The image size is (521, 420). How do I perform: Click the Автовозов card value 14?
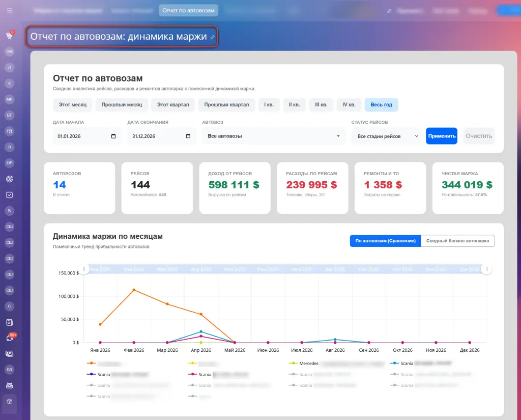click(60, 185)
